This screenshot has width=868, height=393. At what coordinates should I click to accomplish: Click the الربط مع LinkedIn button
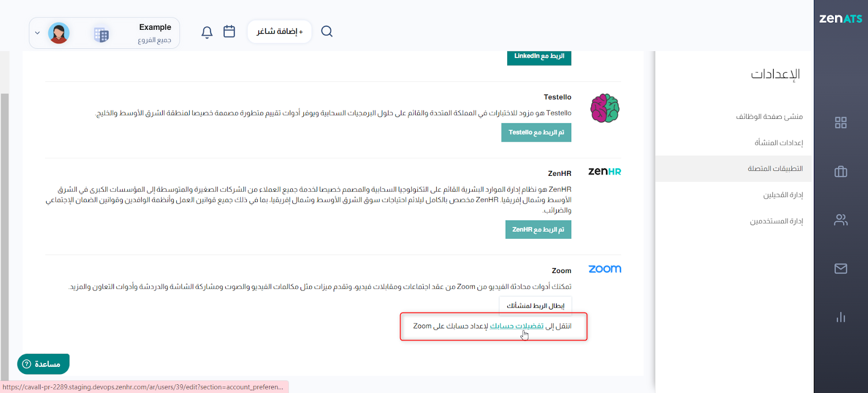(539, 57)
